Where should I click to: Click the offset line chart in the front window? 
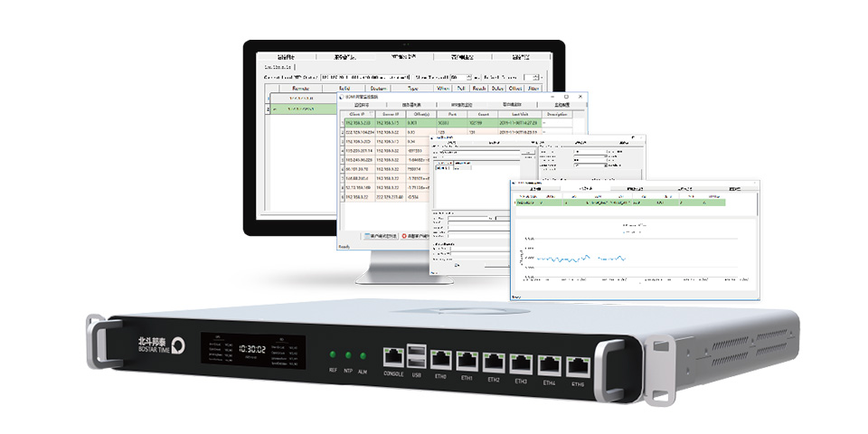tap(624, 257)
